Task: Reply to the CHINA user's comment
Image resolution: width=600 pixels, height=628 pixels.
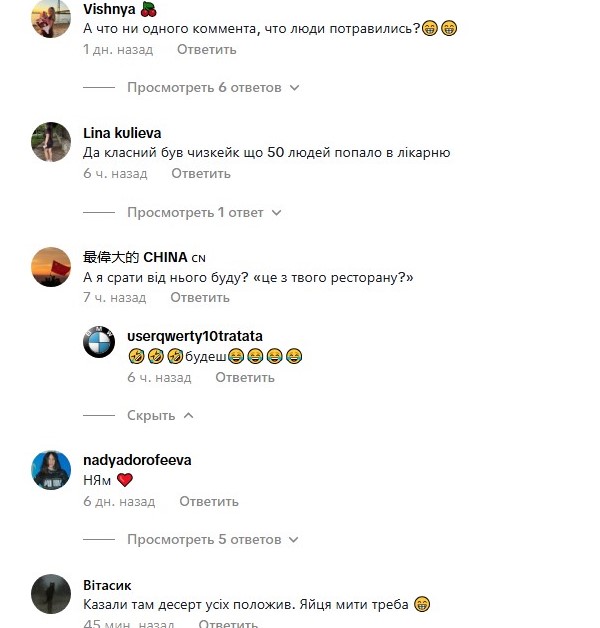Action: point(200,298)
